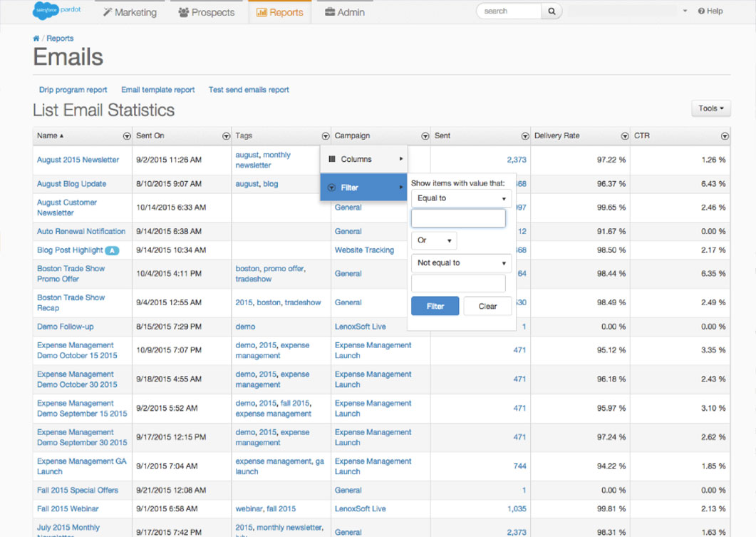The image size is (756, 537).
Task: Click LenoxSoft Live in Demo Follow-up row
Action: pos(360,327)
